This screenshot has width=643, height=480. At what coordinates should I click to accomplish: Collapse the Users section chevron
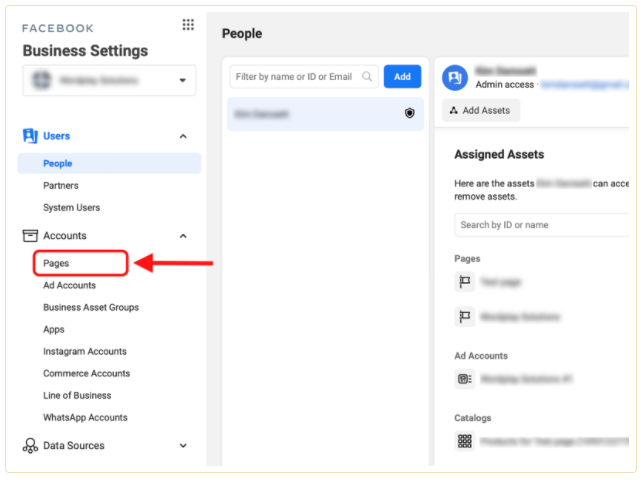(183, 136)
